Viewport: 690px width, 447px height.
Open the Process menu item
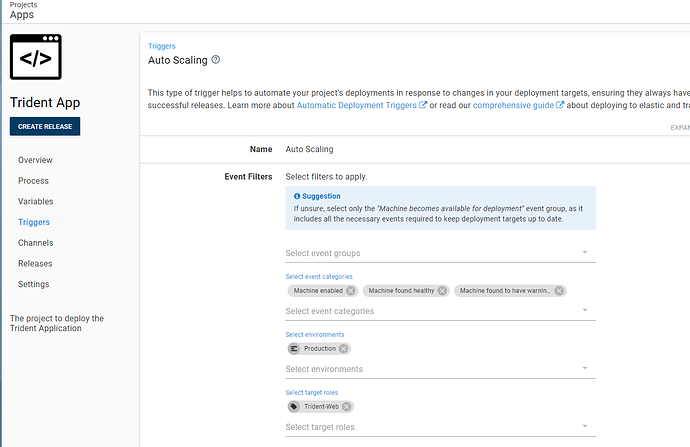pos(33,181)
